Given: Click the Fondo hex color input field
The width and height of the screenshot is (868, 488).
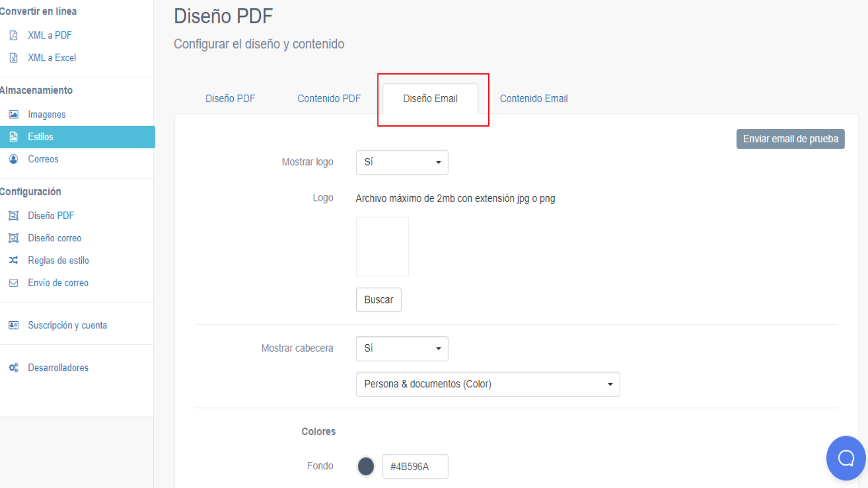Looking at the screenshot, I should click(415, 466).
